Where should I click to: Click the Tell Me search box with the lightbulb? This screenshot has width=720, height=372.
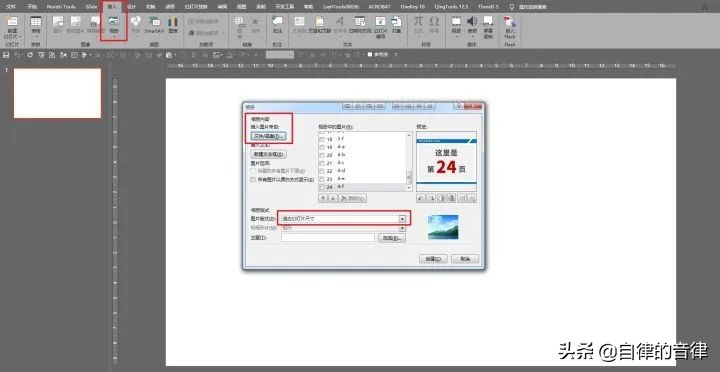pos(529,7)
